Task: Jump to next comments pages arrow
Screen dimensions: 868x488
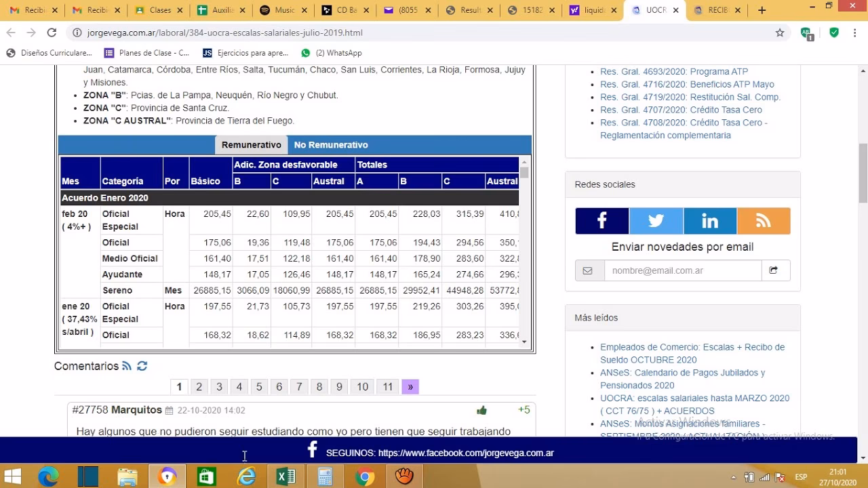Action: [410, 387]
